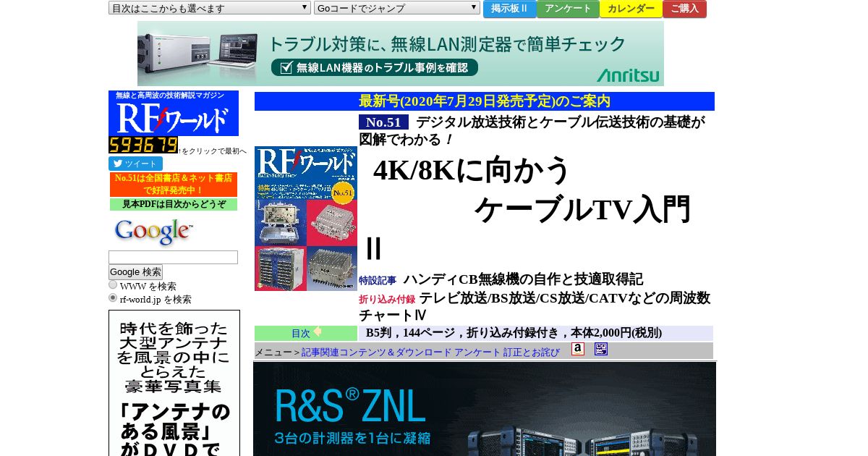Open the 掲示板II bulletin board tab
Image resolution: width=868 pixels, height=456 pixels.
510,9
